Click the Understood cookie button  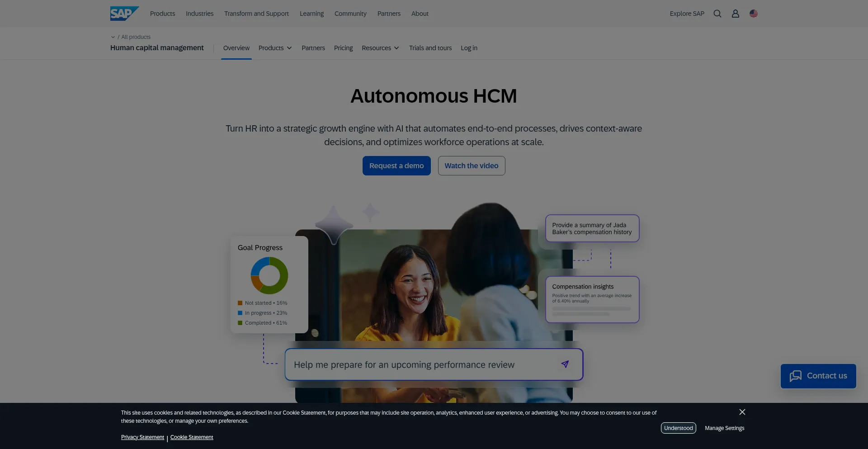(x=678, y=428)
